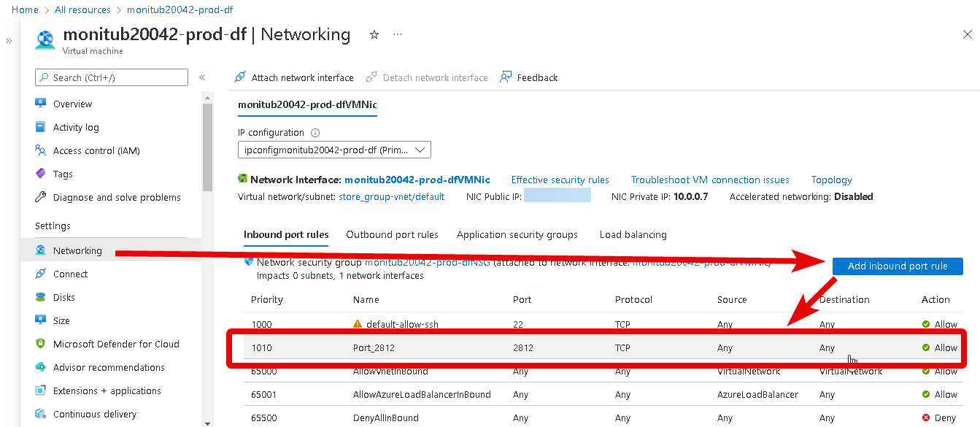
Task: Click the Network Interface green icon
Action: tap(243, 179)
